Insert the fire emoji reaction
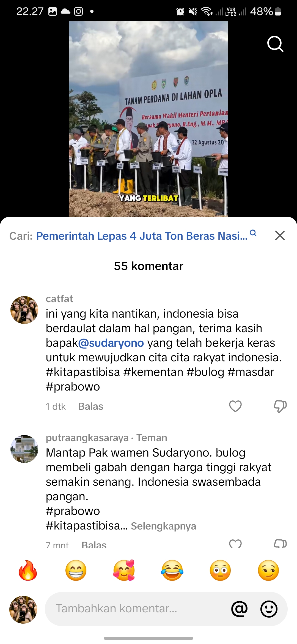Screen dimensions: 297x644 (x=28, y=570)
